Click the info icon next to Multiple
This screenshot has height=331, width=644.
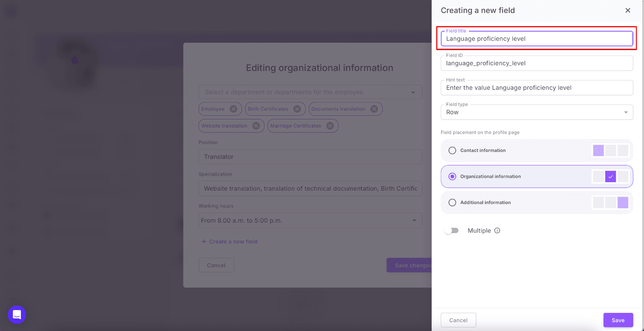coord(497,230)
